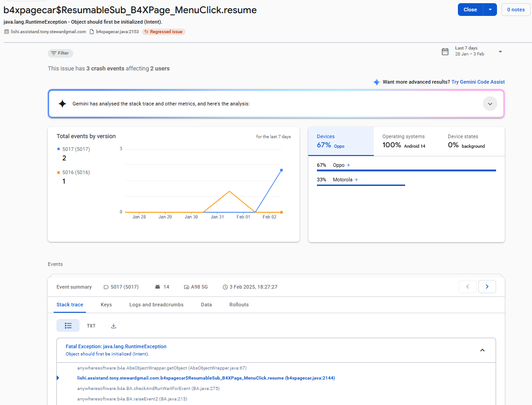Image resolution: width=532 pixels, height=405 pixels.
Task: Click the 5017 data point on chart
Action: tap(281, 170)
